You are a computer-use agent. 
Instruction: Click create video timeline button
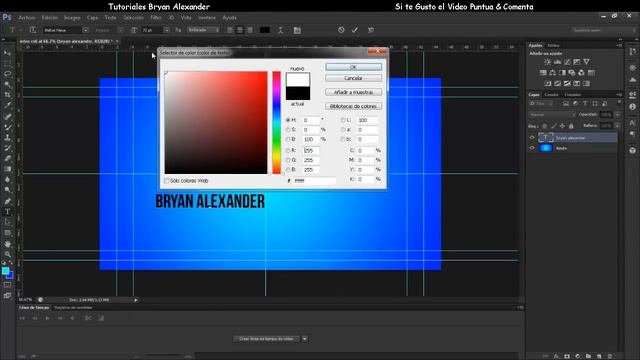pyautogui.click(x=267, y=339)
